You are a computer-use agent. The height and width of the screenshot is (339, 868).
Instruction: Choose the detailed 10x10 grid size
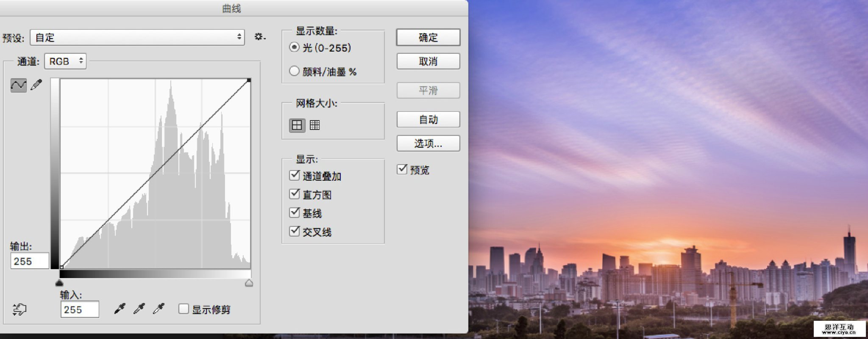click(x=314, y=125)
